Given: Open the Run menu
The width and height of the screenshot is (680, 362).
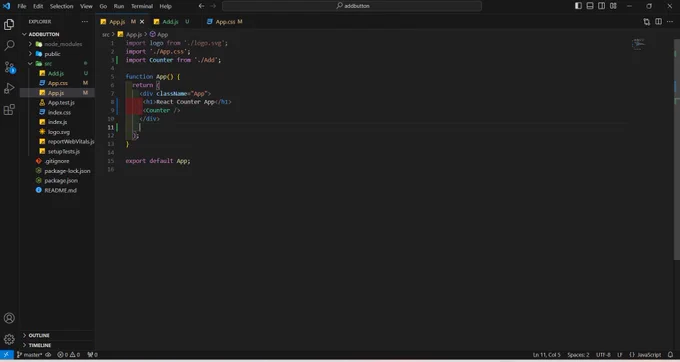Looking at the screenshot, I should point(119,6).
